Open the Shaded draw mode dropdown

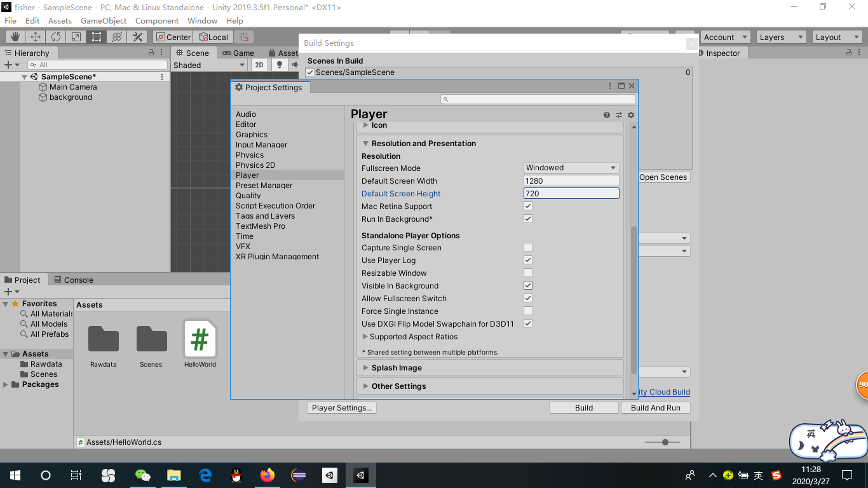click(x=209, y=65)
